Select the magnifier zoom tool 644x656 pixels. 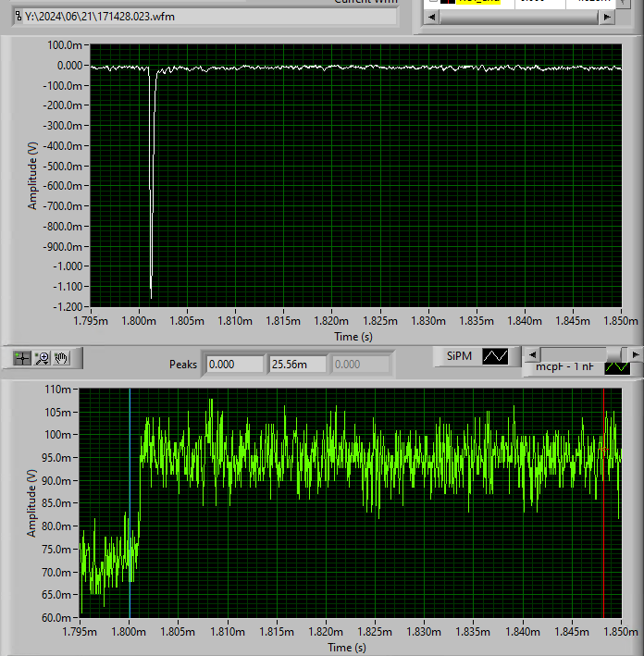pos(42,357)
